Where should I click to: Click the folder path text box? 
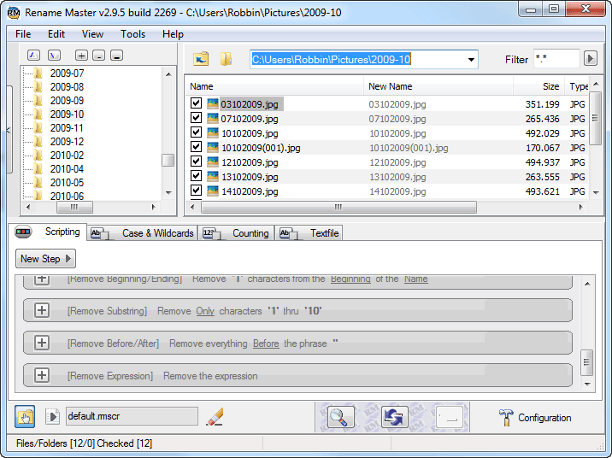[357, 60]
